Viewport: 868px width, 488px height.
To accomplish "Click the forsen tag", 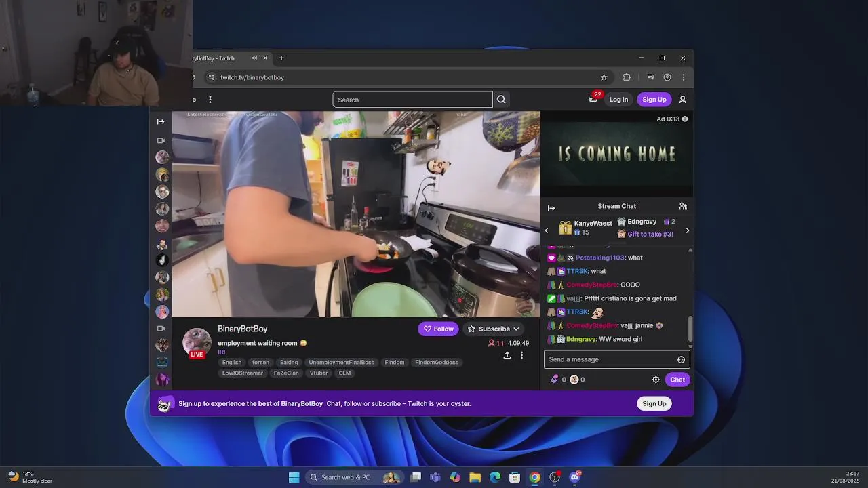I will 260,363.
